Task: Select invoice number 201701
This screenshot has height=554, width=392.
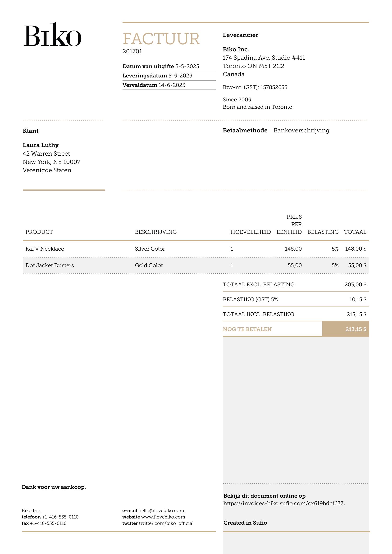Action: [x=132, y=51]
